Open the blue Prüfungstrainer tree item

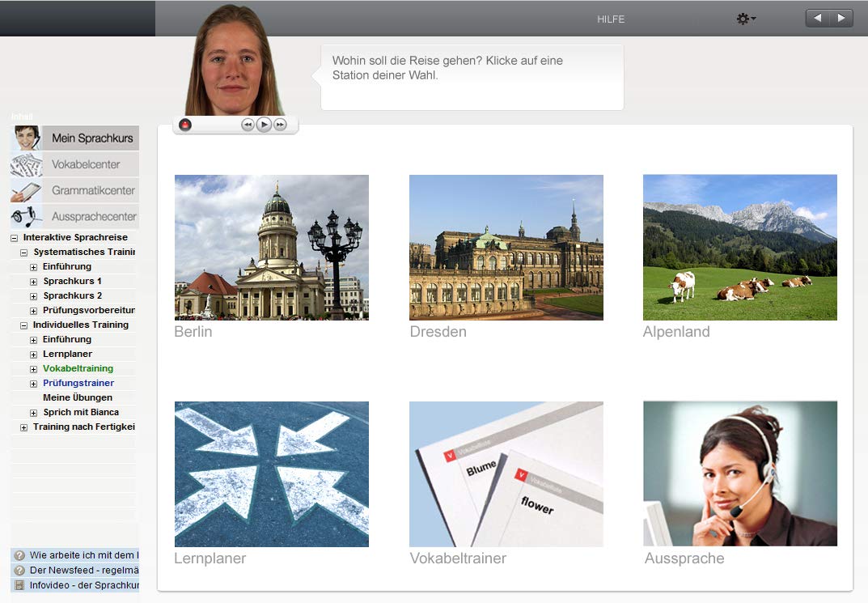(x=78, y=383)
